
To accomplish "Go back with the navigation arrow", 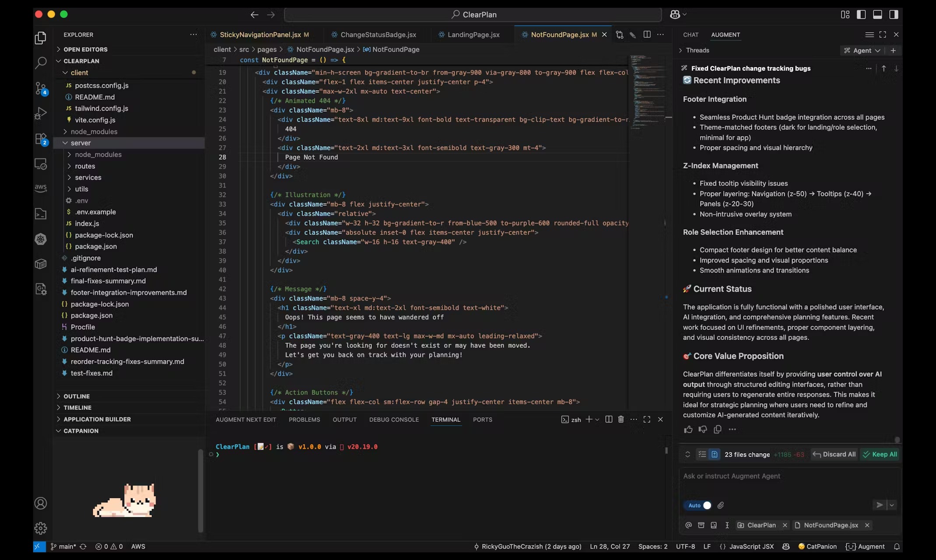I will click(x=254, y=14).
